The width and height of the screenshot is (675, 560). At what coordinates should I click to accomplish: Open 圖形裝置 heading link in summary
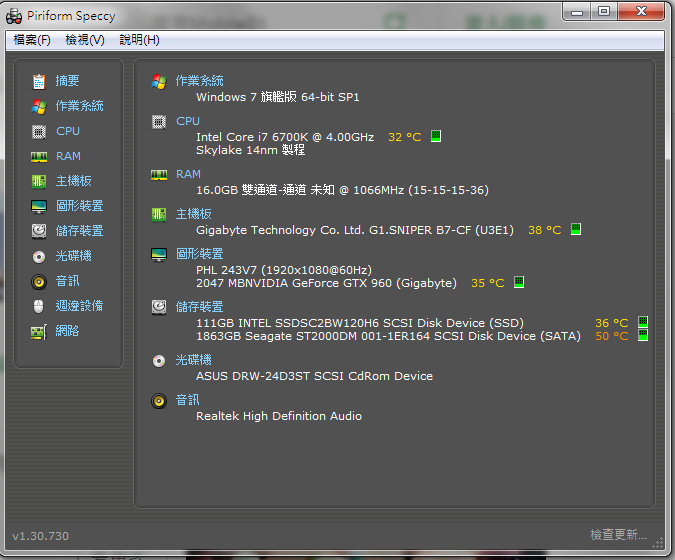[200, 254]
